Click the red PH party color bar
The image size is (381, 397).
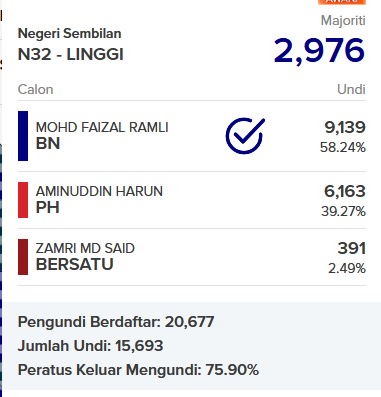(23, 200)
